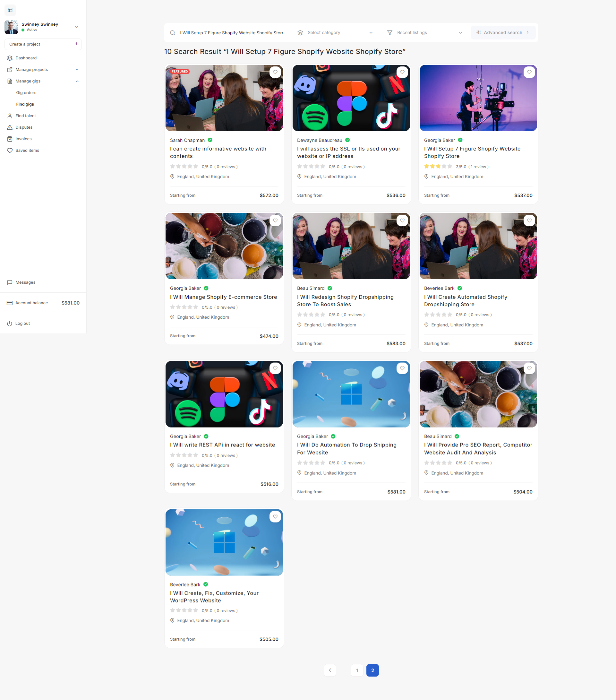This screenshot has width=616, height=700.
Task: Click the three-star rating on Georgia Baker's gig
Action: [x=438, y=167]
